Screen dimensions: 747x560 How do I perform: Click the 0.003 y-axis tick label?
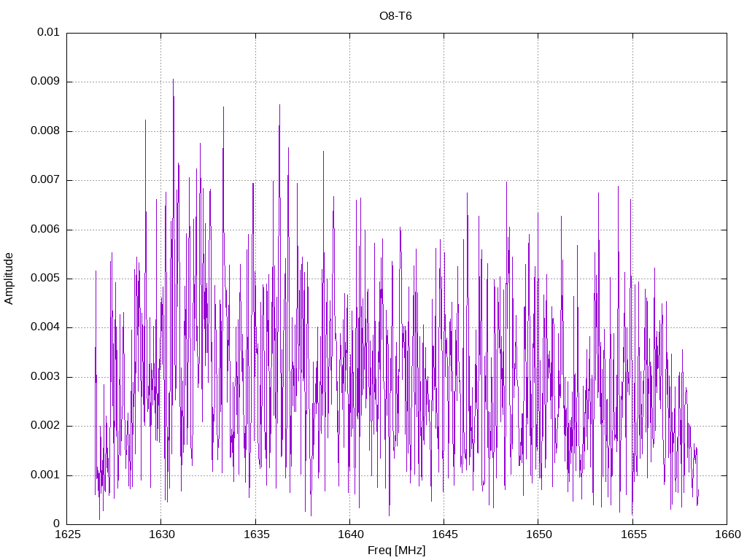[45, 377]
